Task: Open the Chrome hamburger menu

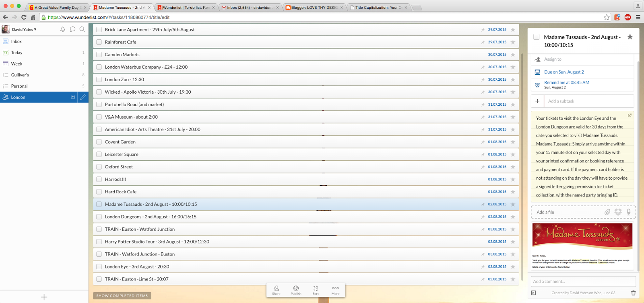Action: (638, 17)
